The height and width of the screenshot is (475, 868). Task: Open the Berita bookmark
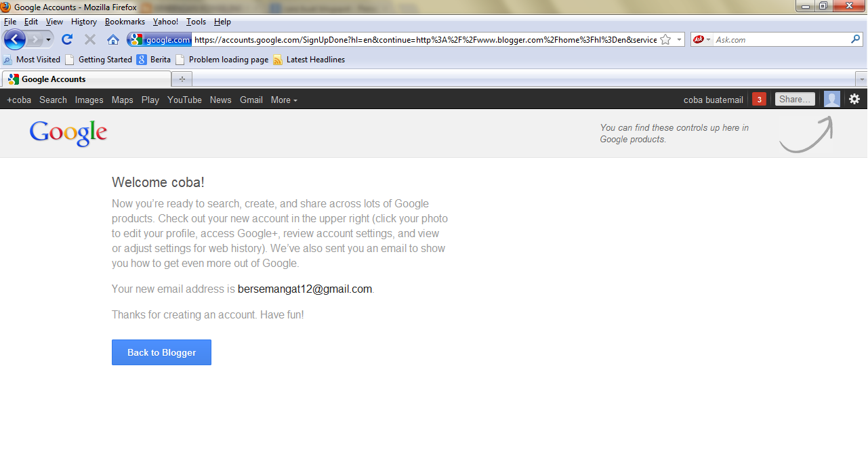point(154,60)
